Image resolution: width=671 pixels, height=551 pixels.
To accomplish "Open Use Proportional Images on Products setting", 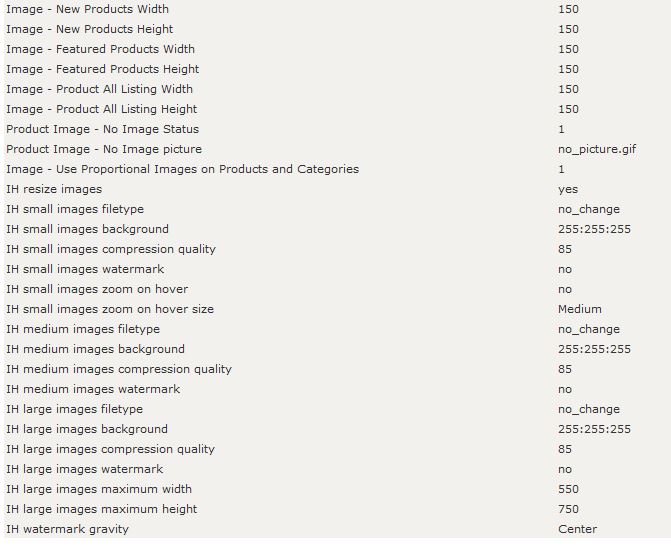I will coord(336,169).
